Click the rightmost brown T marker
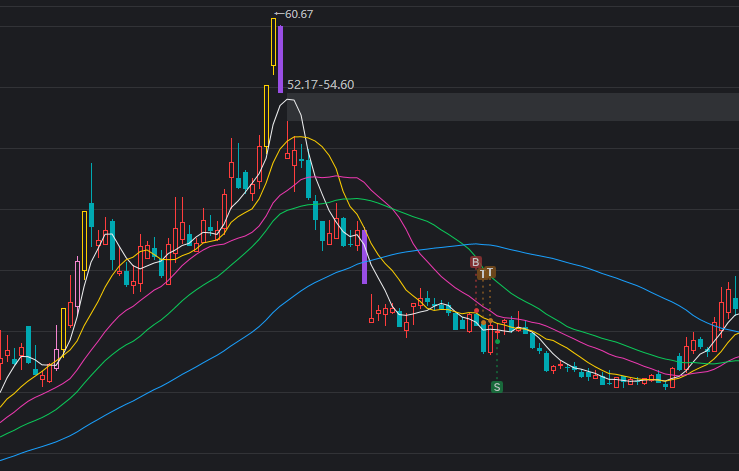This screenshot has width=739, height=471. click(x=490, y=272)
